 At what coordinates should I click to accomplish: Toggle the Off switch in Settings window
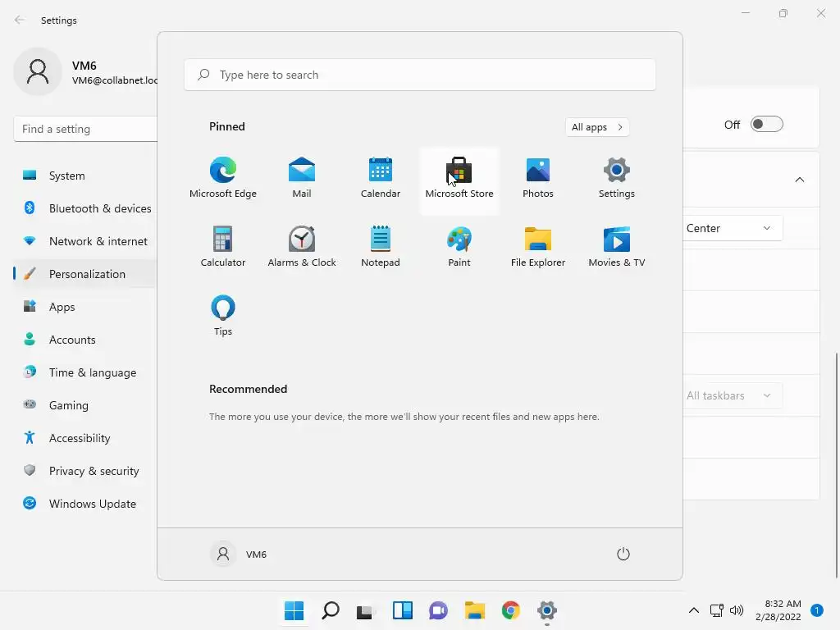coord(767,125)
